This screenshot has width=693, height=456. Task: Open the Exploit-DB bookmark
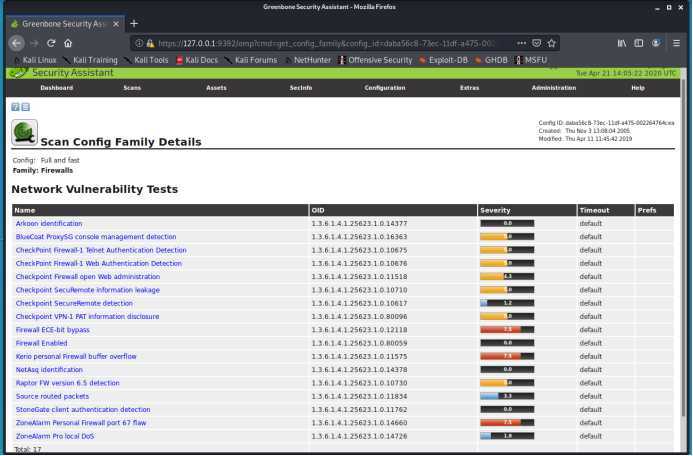443,60
